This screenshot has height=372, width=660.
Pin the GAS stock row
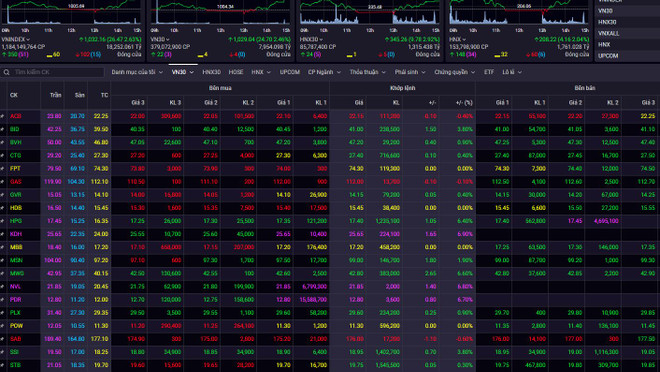click(x=3, y=182)
